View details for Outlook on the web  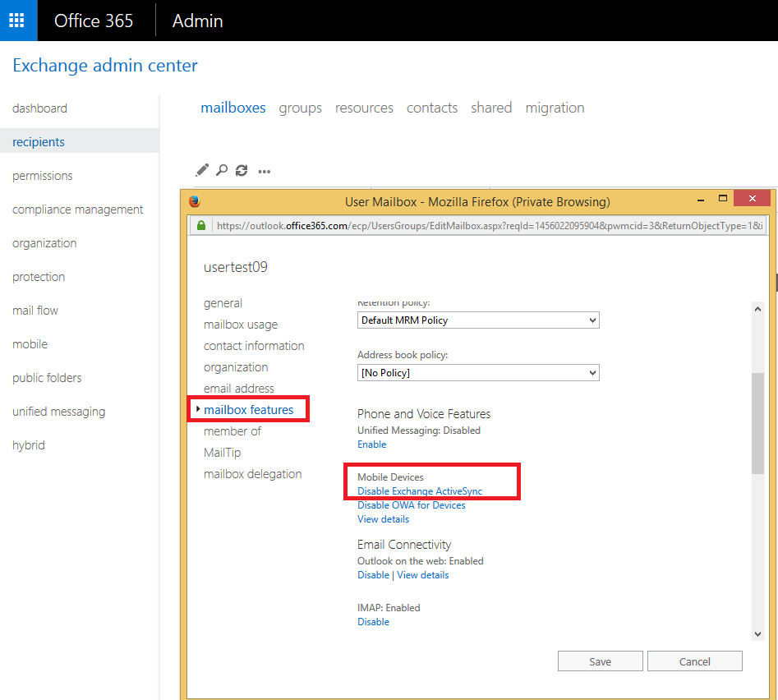click(423, 575)
